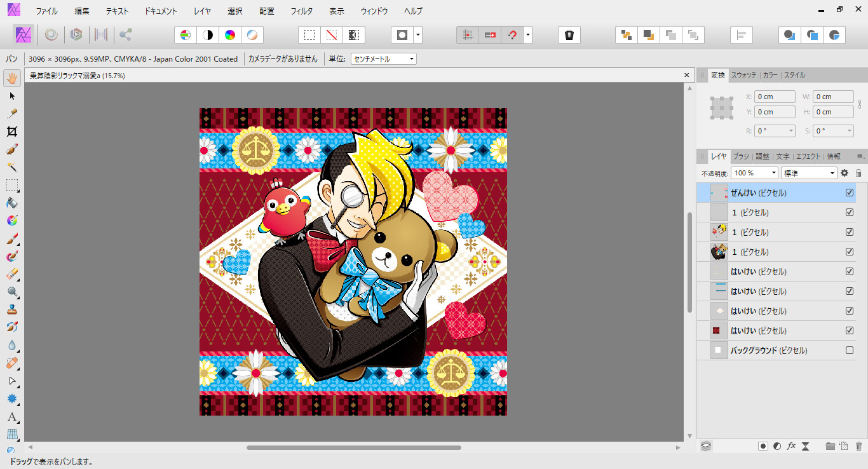Click the Add boolean operation icon
Screen dimensions: 868x469
click(x=790, y=35)
